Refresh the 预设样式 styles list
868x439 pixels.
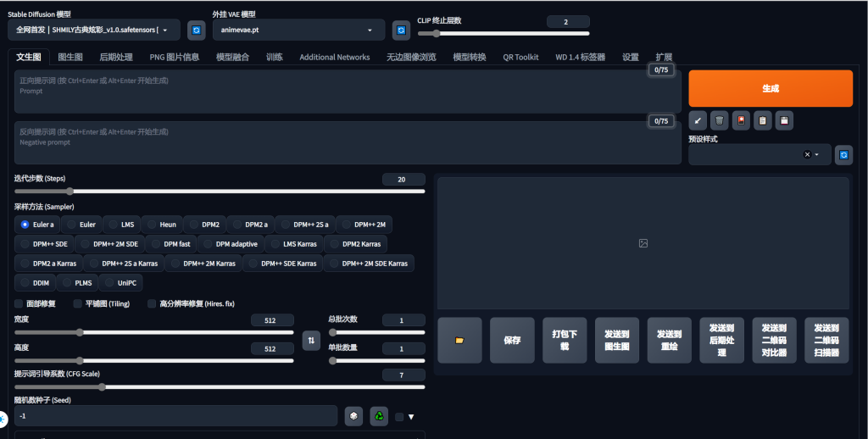(x=843, y=155)
